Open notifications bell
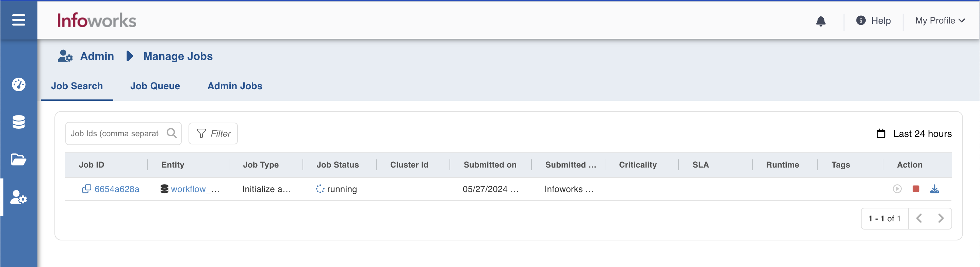This screenshot has height=267, width=980. pyautogui.click(x=821, y=20)
